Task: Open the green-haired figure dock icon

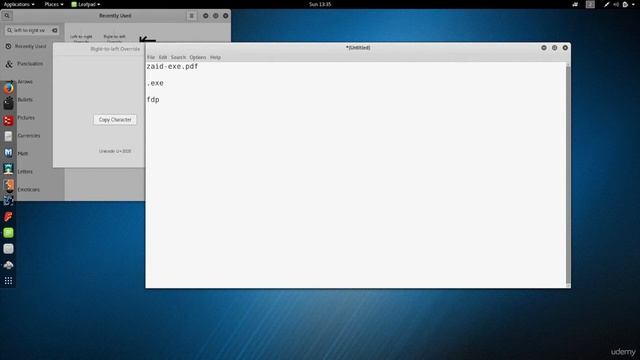Action: [8, 169]
